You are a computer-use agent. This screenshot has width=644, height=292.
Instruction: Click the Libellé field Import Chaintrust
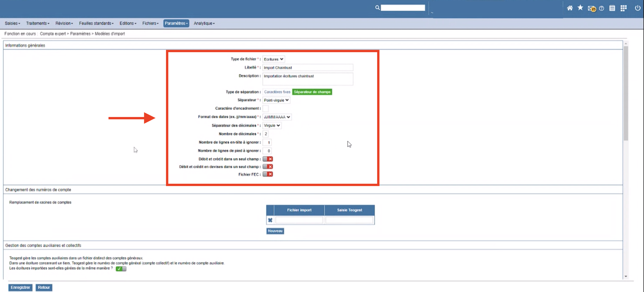pyautogui.click(x=307, y=68)
